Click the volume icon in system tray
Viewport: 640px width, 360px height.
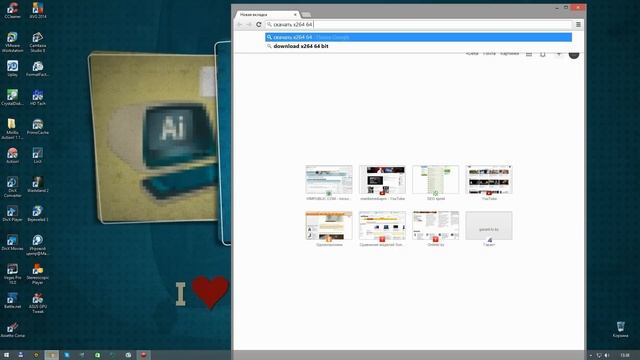(x=607, y=356)
